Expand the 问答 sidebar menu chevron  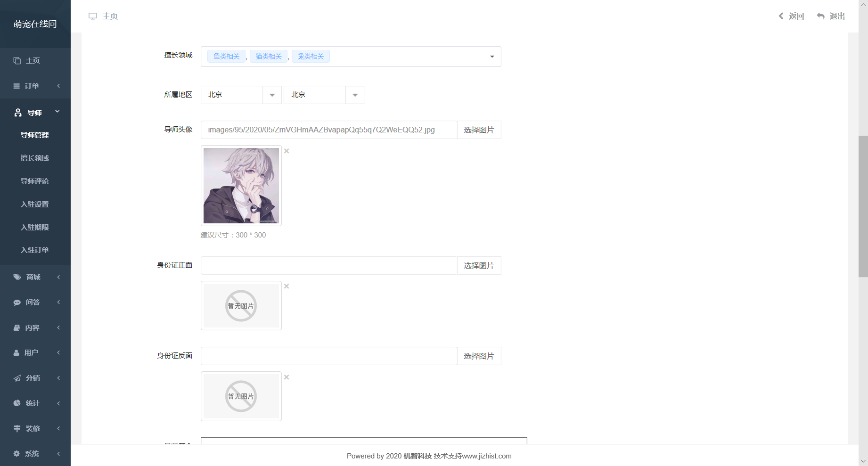click(58, 302)
